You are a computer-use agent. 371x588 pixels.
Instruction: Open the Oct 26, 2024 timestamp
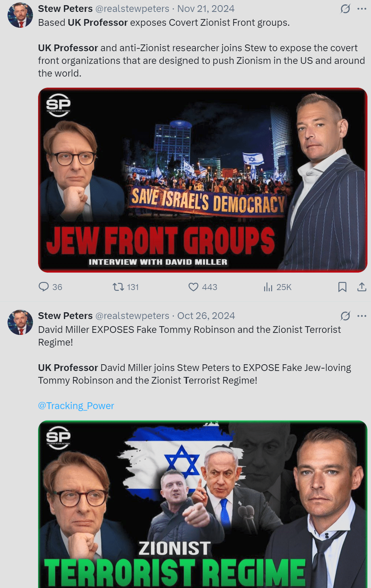tap(206, 316)
